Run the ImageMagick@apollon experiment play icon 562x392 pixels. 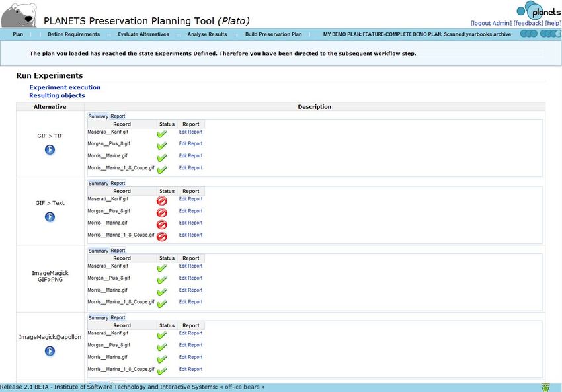[50, 351]
